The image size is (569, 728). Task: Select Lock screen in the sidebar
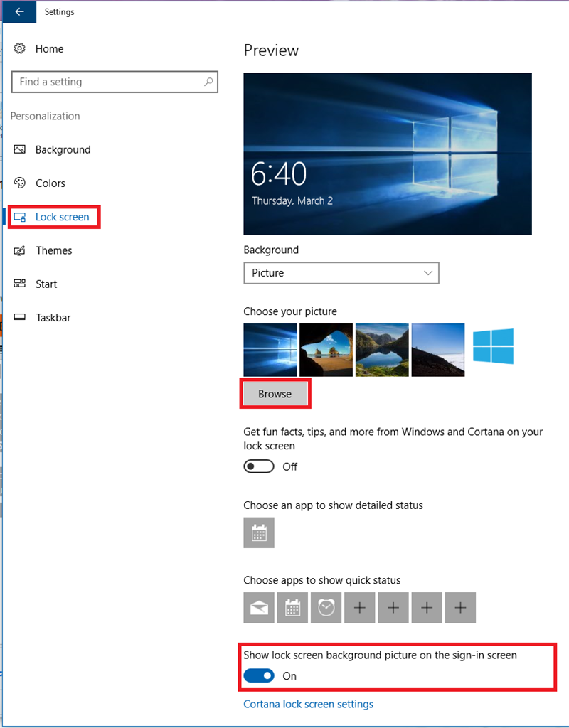point(54,217)
